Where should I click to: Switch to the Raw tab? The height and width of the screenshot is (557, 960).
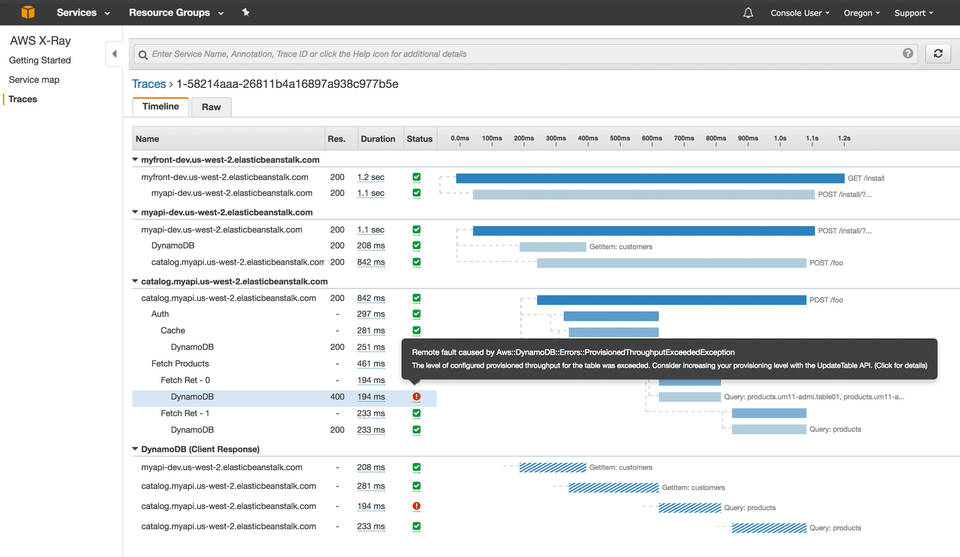tap(211, 107)
